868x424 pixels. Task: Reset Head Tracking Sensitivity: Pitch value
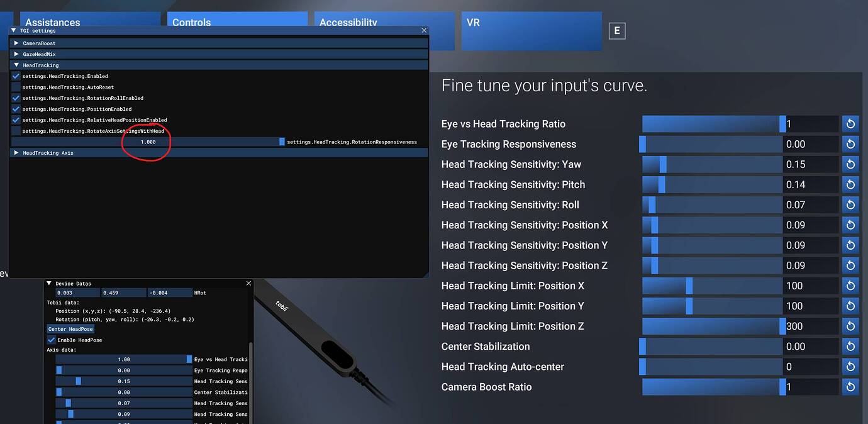point(850,185)
